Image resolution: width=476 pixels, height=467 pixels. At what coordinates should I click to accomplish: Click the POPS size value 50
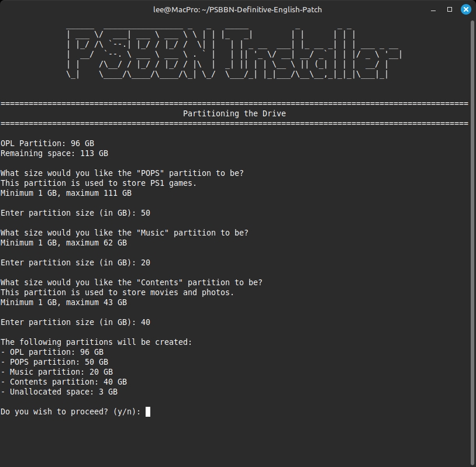(x=146, y=213)
